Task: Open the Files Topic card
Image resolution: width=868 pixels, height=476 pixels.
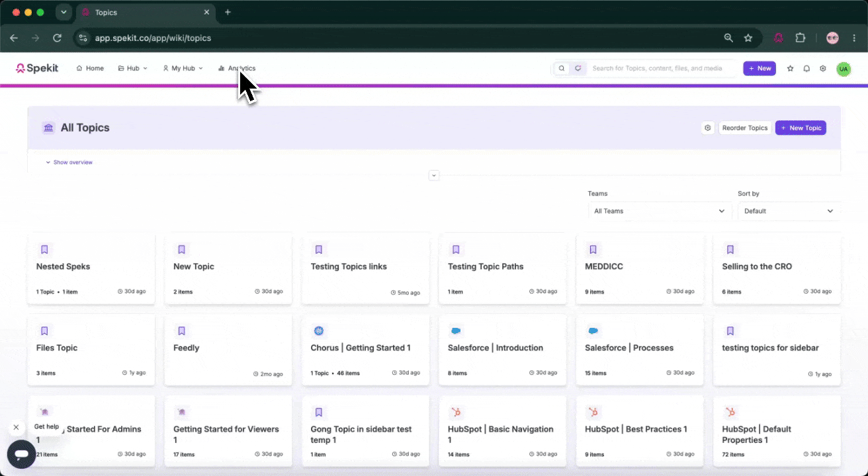Action: pyautogui.click(x=91, y=350)
